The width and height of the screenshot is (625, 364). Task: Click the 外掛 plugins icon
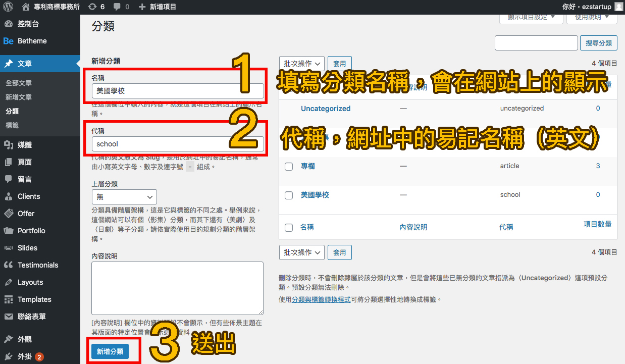coord(9,356)
